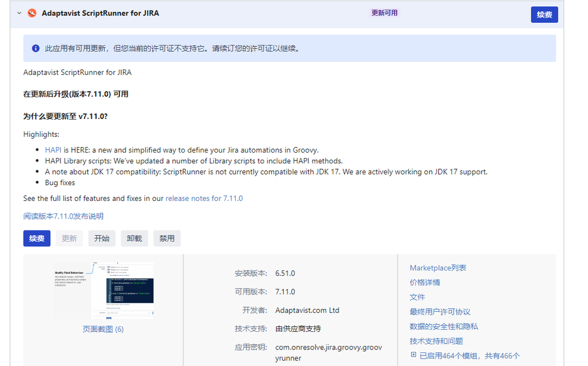Open the Modify Field Behaviour screenshot thumbnail
Image resolution: width=588 pixels, height=366 pixels.
[x=104, y=291]
